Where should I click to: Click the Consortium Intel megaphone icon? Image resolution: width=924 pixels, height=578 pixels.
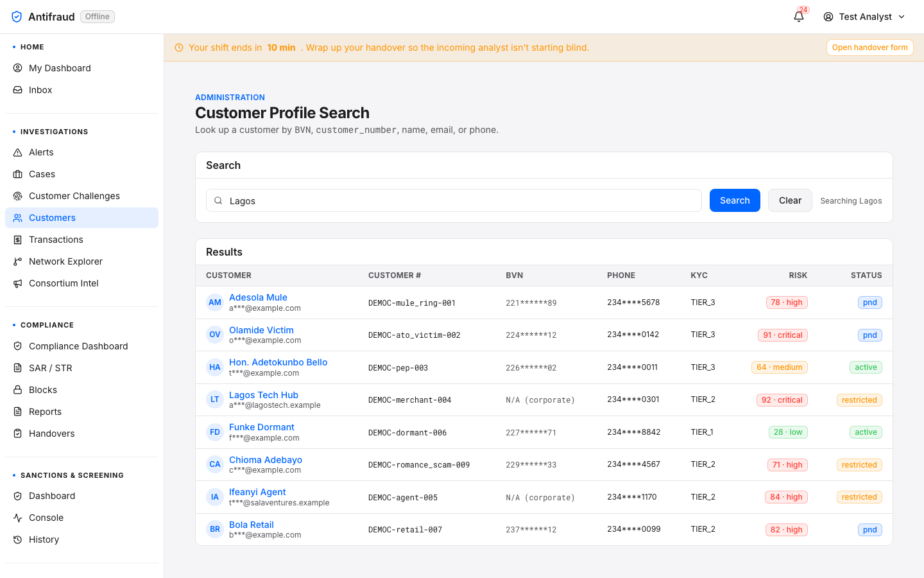click(x=18, y=283)
